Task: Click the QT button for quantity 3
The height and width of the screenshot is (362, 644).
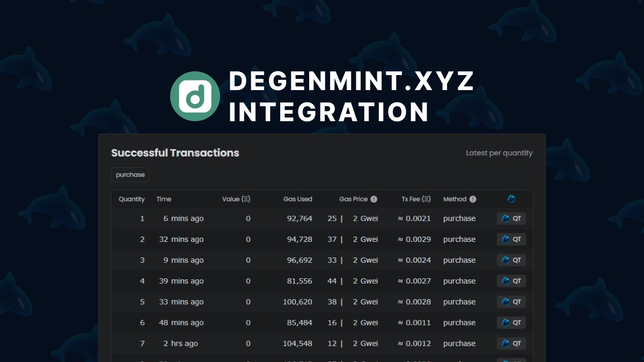Action: click(511, 260)
